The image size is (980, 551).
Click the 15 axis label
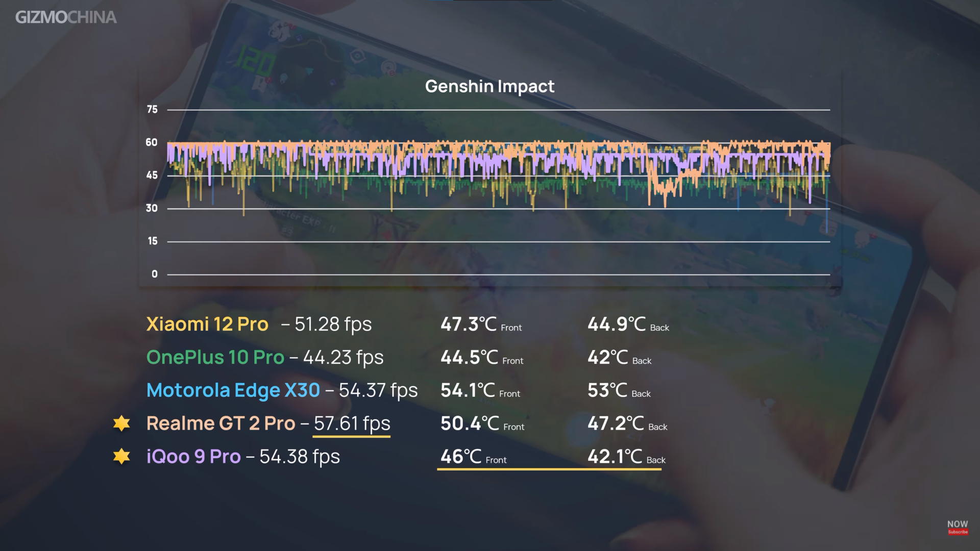[x=153, y=241]
